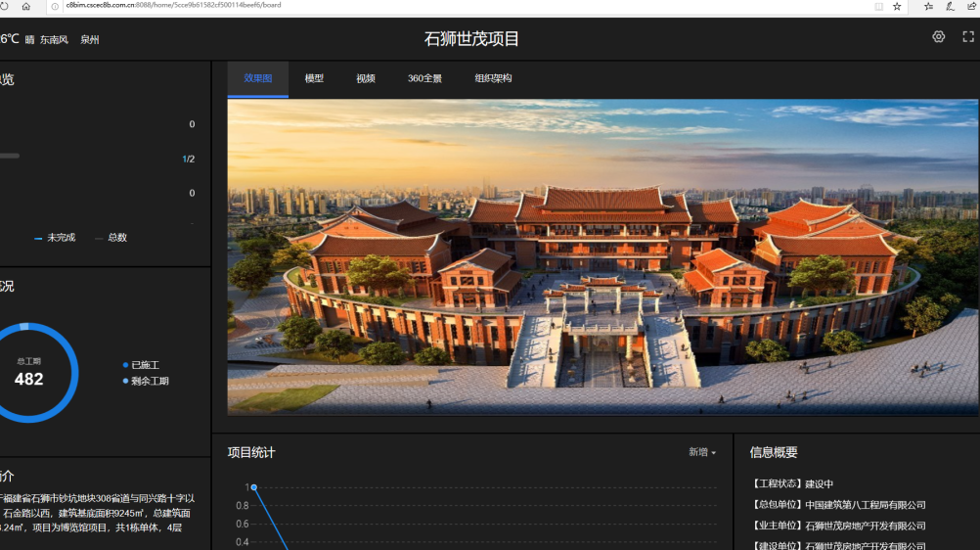Go to the browser home page
Image resolution: width=980 pixels, height=550 pixels.
(x=25, y=6)
